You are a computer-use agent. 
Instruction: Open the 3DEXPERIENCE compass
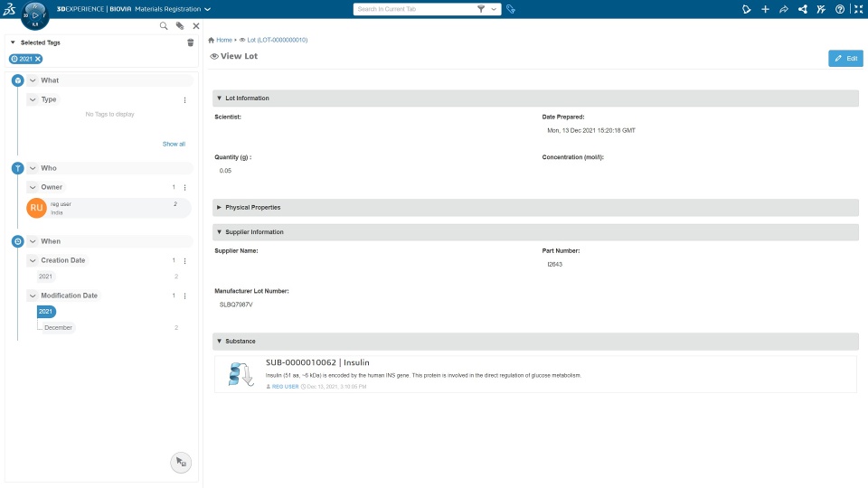[x=35, y=15]
